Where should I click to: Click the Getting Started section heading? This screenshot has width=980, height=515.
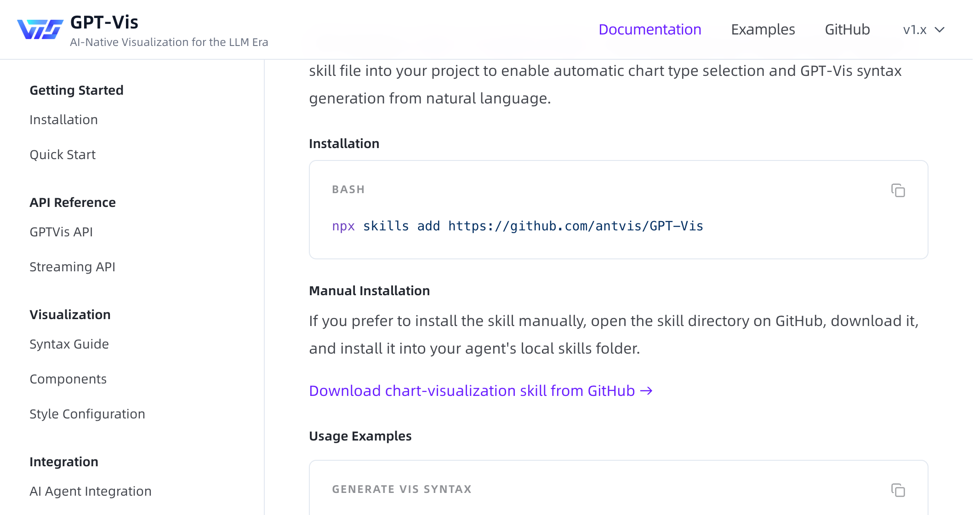76,90
